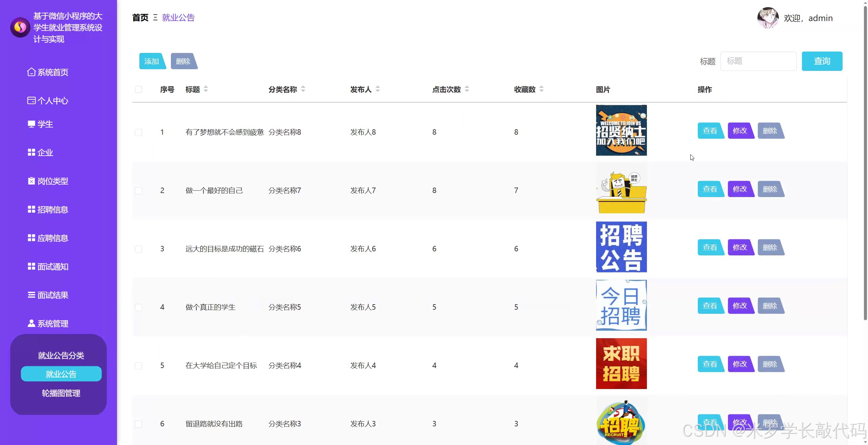
Task: Click the card icon beside 个人中心
Action: coord(31,100)
